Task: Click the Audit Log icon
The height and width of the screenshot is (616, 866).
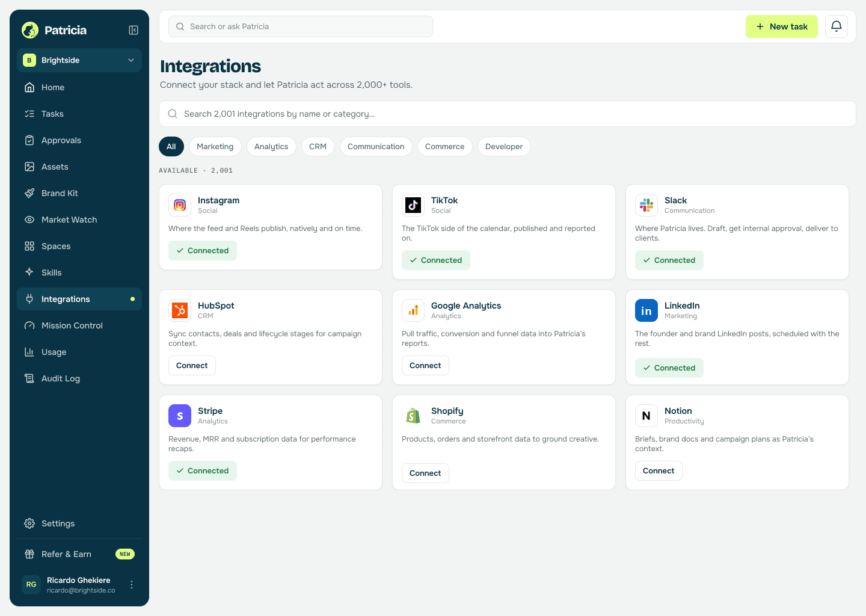Action: (x=29, y=378)
